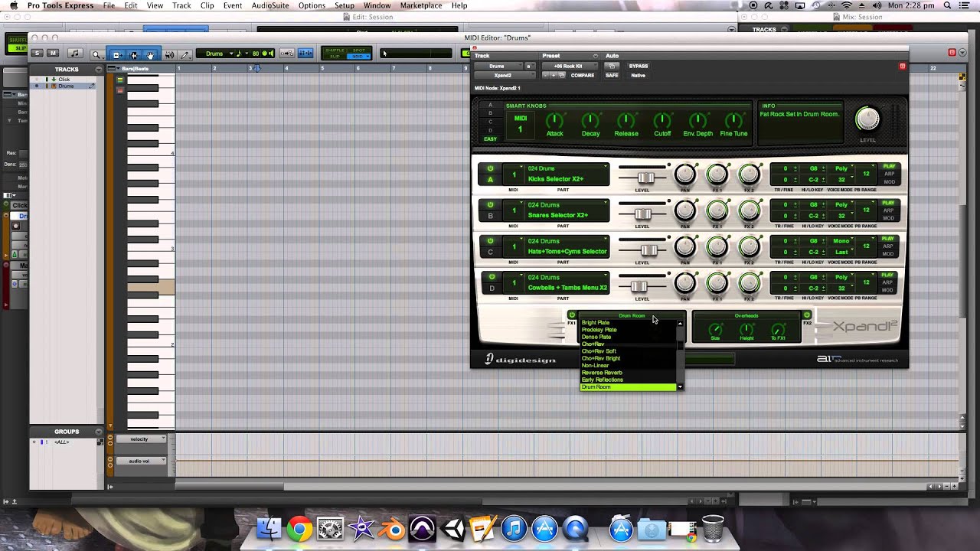Click the next preset plus button

point(554,76)
